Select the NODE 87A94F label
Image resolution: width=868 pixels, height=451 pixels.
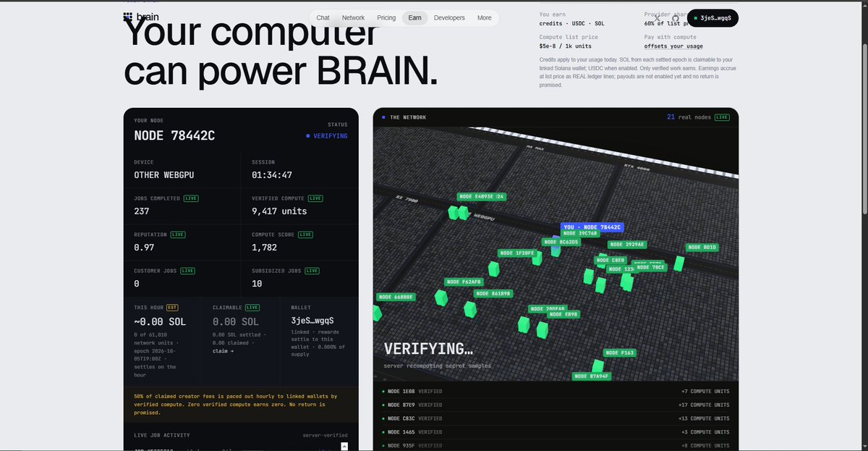[x=593, y=376]
